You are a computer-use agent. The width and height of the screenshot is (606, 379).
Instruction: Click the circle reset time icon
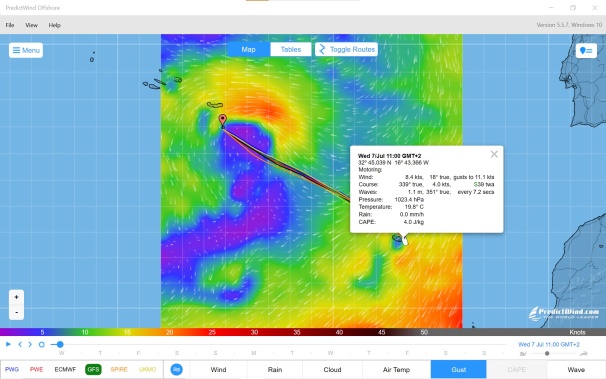tap(41, 344)
